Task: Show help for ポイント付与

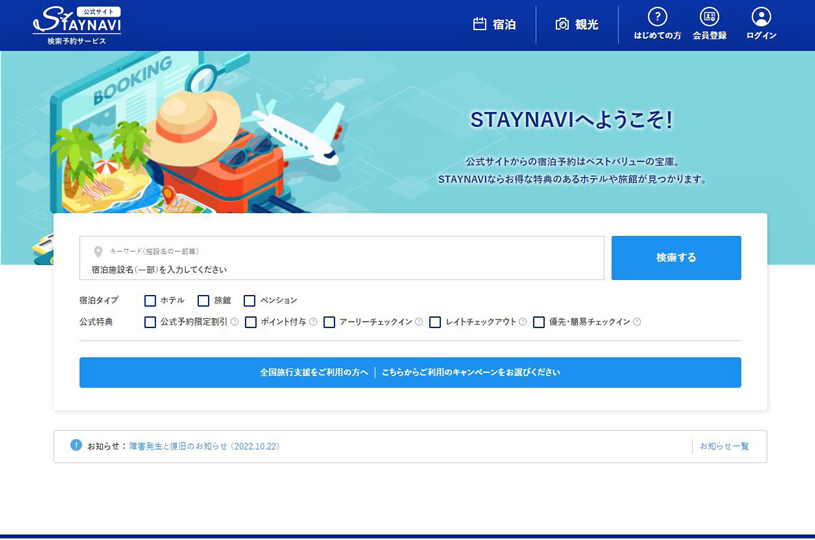Action: click(313, 322)
